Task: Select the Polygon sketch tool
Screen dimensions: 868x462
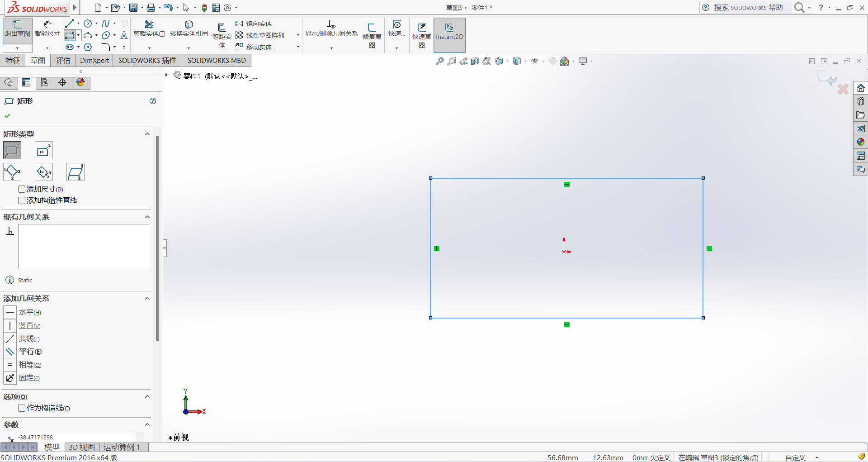Action: click(x=88, y=47)
